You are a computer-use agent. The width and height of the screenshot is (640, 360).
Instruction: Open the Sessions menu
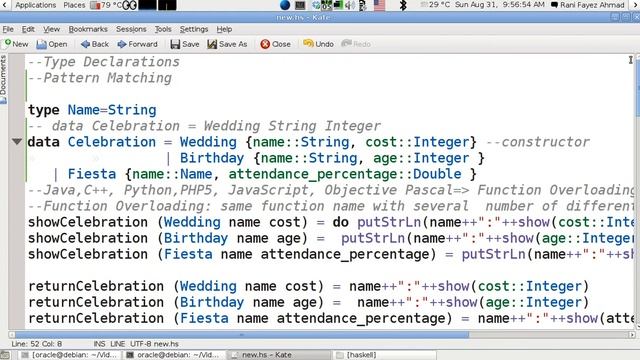[x=131, y=29]
